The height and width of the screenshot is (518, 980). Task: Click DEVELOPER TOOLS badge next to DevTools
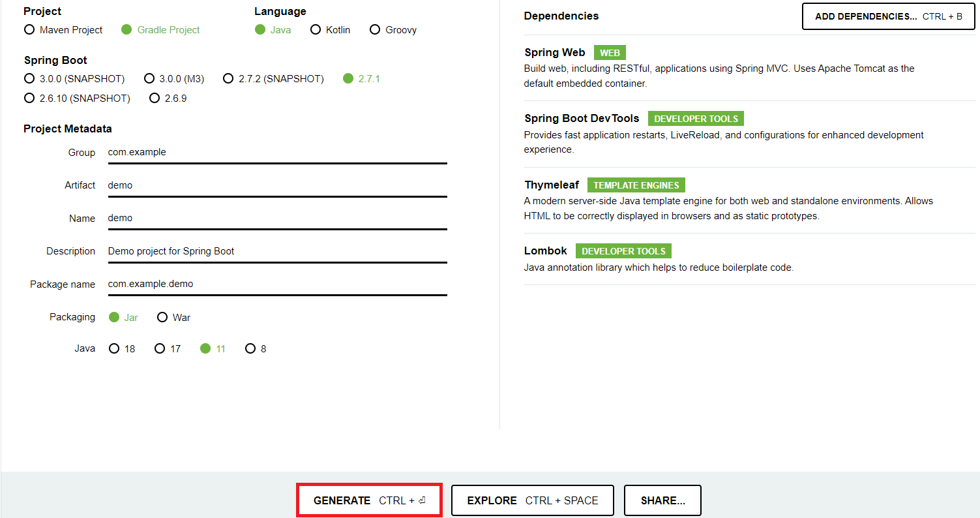(x=696, y=119)
